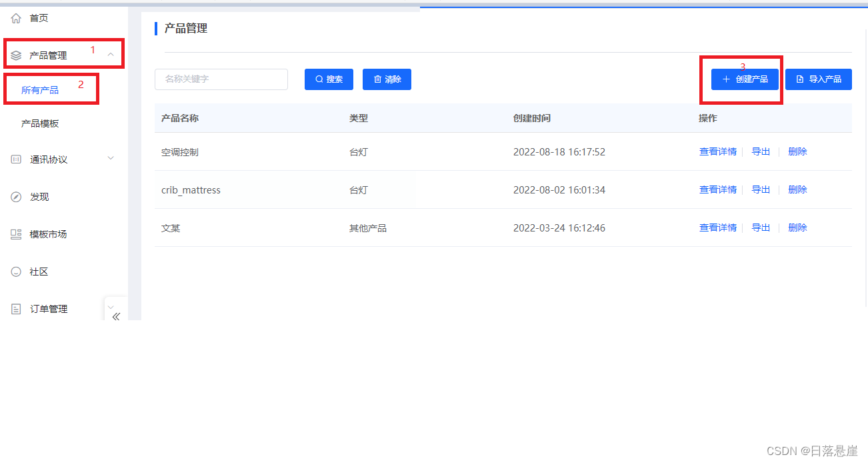The width and height of the screenshot is (868, 463).
Task: Click the crib_mattress product name cell
Action: click(191, 190)
